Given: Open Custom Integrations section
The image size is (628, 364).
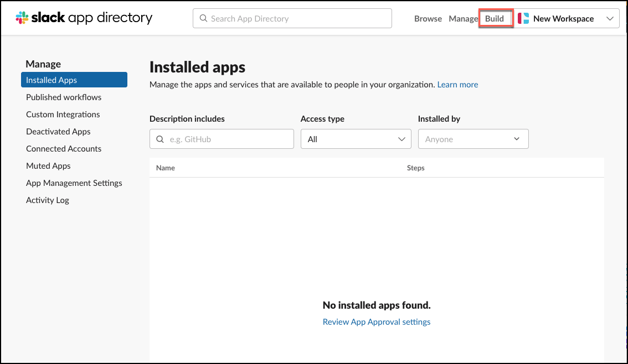Looking at the screenshot, I should click(x=63, y=115).
